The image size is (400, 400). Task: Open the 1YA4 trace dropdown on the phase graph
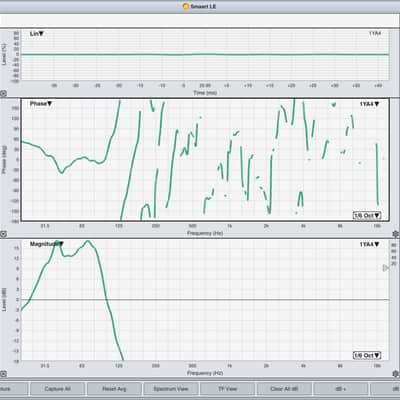tap(369, 104)
